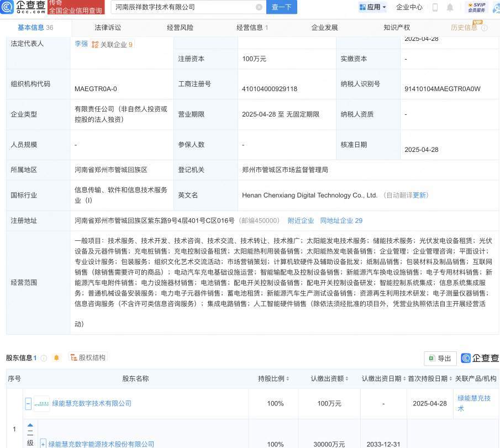
Task: Open 绿能慧充技术 related product link
Action: (x=474, y=403)
